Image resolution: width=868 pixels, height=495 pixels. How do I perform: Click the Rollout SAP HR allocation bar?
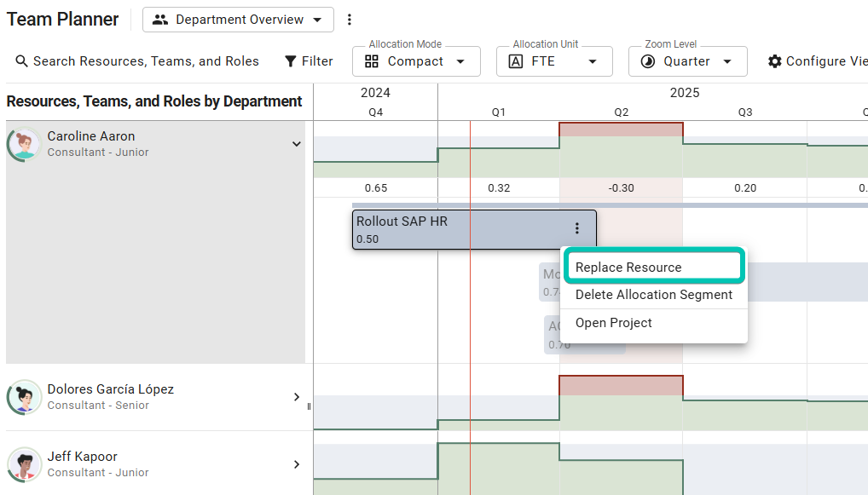pyautogui.click(x=452, y=229)
